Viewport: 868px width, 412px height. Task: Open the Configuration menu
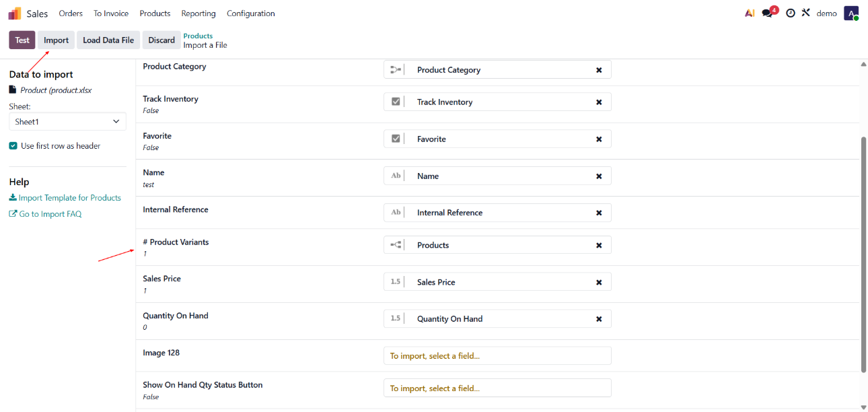click(250, 13)
